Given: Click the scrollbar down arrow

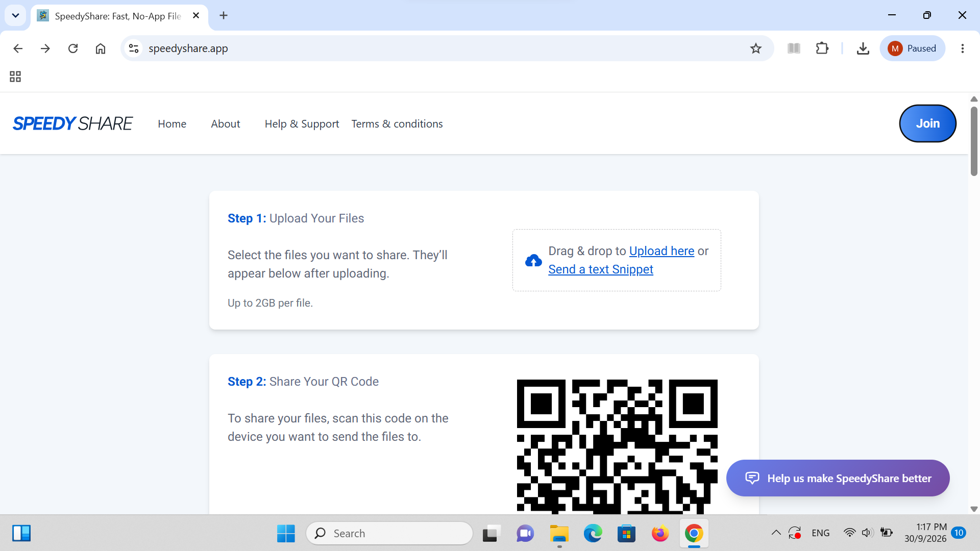Looking at the screenshot, I should tap(974, 509).
